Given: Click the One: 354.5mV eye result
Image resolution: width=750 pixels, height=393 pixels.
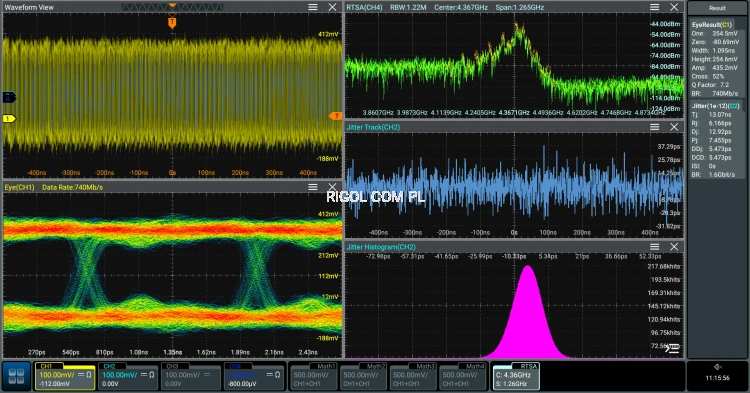Looking at the screenshot, I should click(x=715, y=33).
